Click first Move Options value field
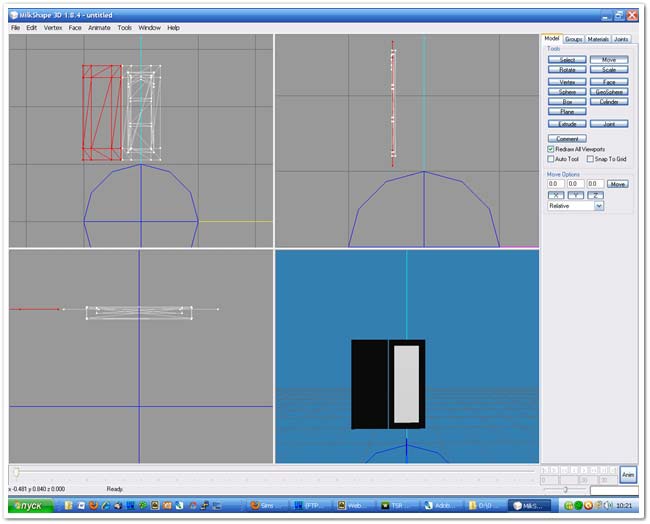 (x=555, y=184)
